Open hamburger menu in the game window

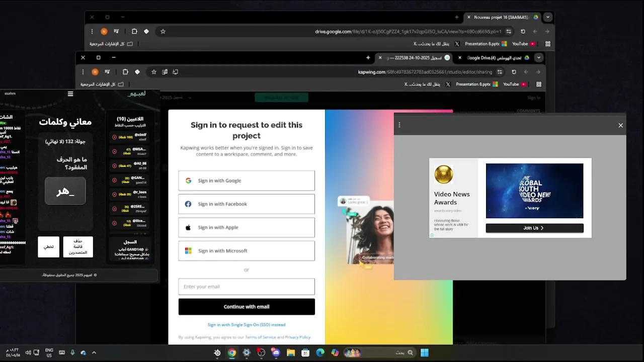[x=70, y=94]
